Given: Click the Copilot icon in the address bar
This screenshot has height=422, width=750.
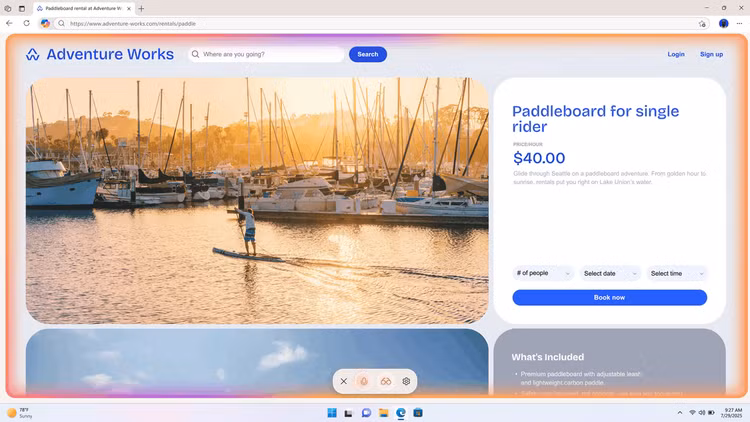Looking at the screenshot, I should pyautogui.click(x=46, y=23).
